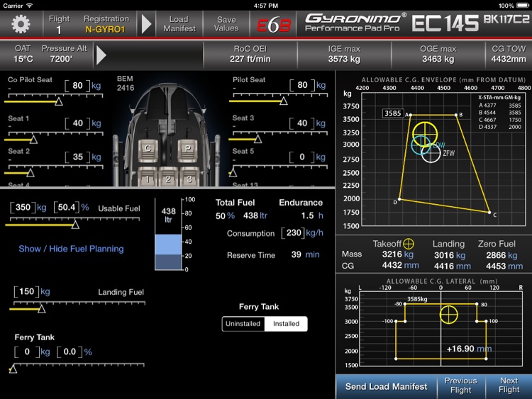The width and height of the screenshot is (532, 399).
Task: Tap the fuel level gauge
Action: [x=168, y=235]
